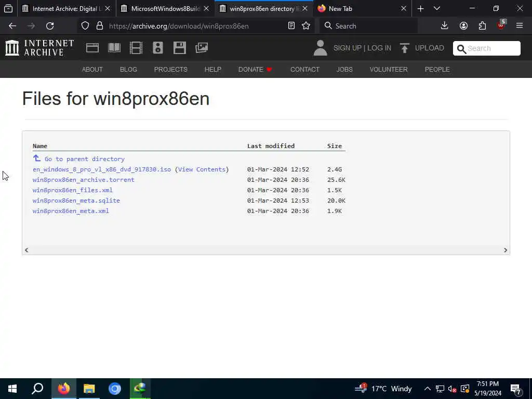
Task: Open win8prox86en_files.xml link
Action: coord(73,190)
